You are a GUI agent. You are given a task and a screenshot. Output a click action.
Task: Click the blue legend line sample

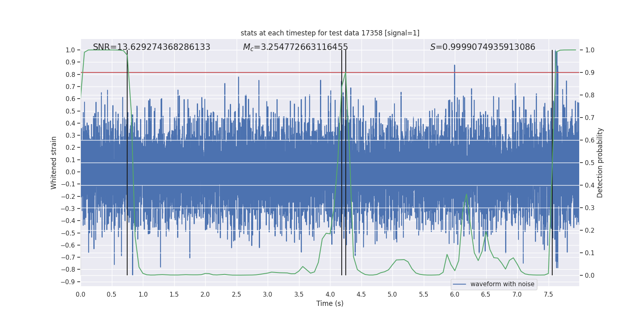(460, 284)
